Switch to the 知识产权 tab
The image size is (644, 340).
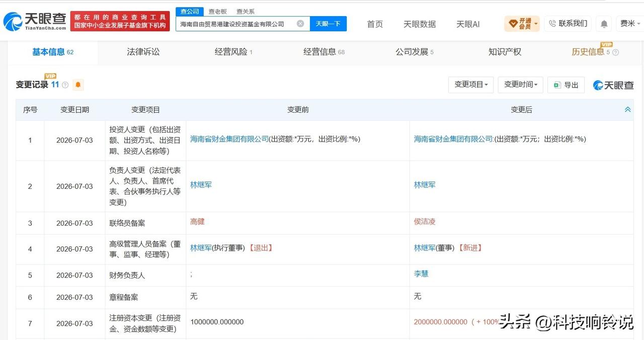505,52
